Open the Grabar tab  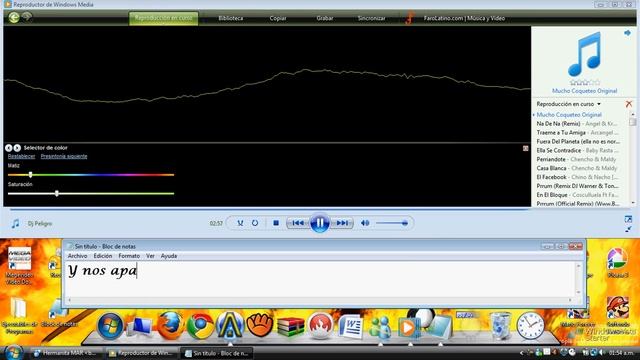325,18
